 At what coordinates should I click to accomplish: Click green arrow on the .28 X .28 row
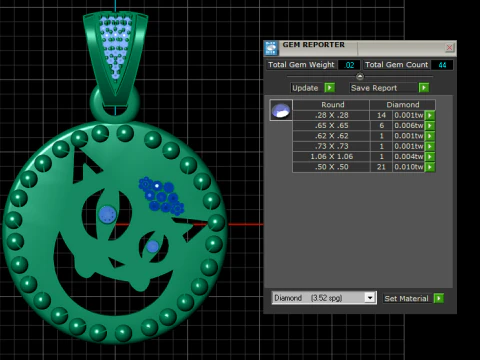(x=430, y=115)
